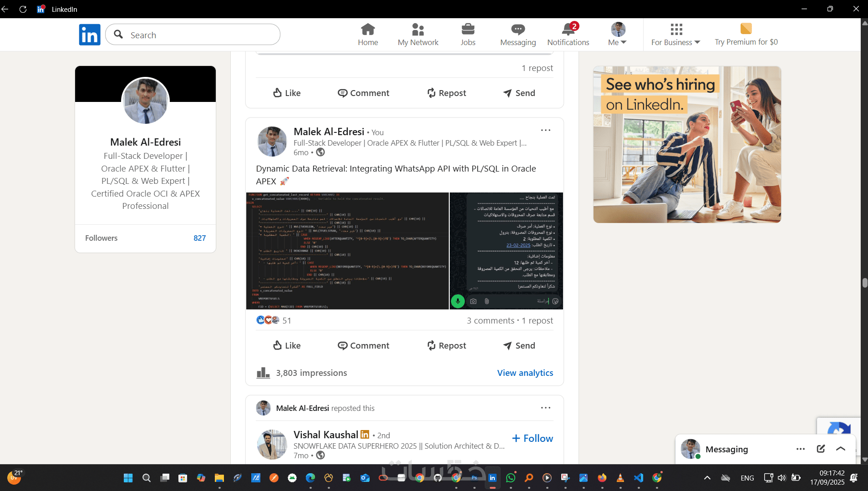Comment on the WhatsApp API with PL/SQL post
Image resolution: width=868 pixels, height=491 pixels.
[363, 345]
